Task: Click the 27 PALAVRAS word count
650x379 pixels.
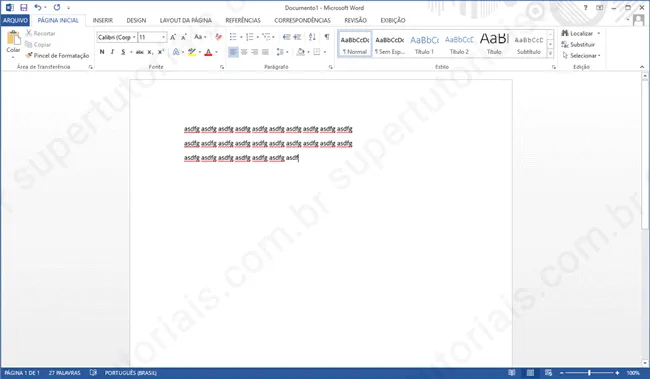Action: point(64,373)
